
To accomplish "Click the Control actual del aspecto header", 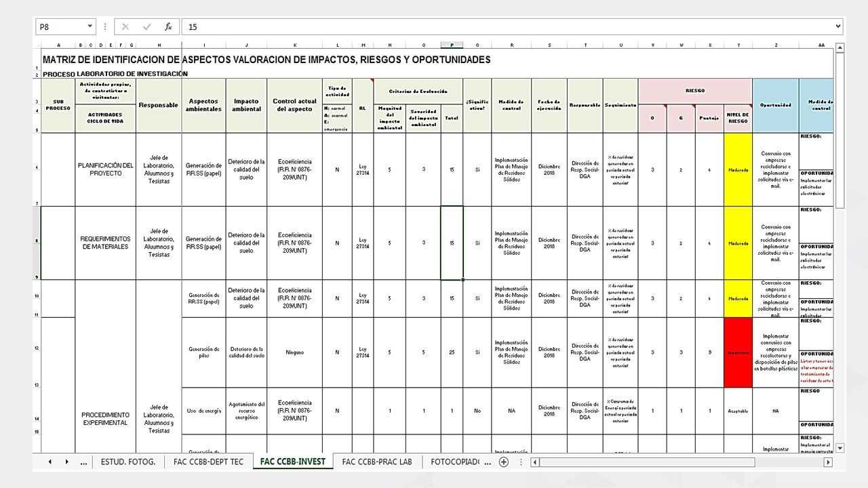I will (x=294, y=105).
